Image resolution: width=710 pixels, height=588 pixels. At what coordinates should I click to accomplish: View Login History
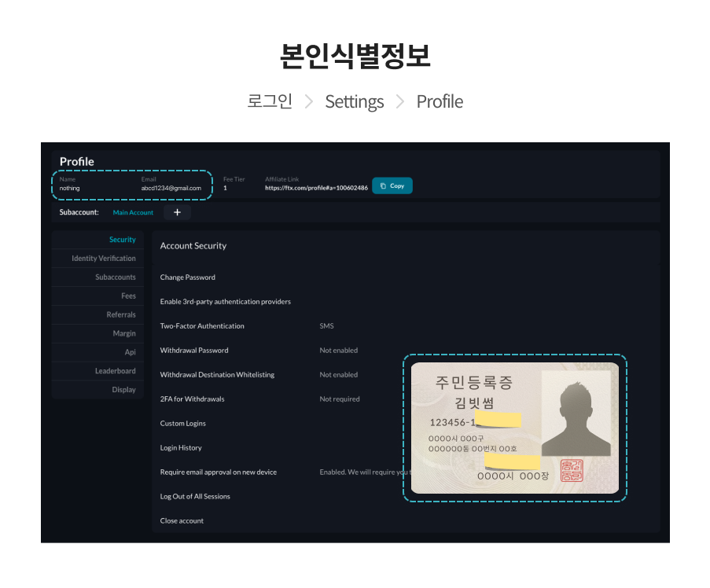click(181, 448)
